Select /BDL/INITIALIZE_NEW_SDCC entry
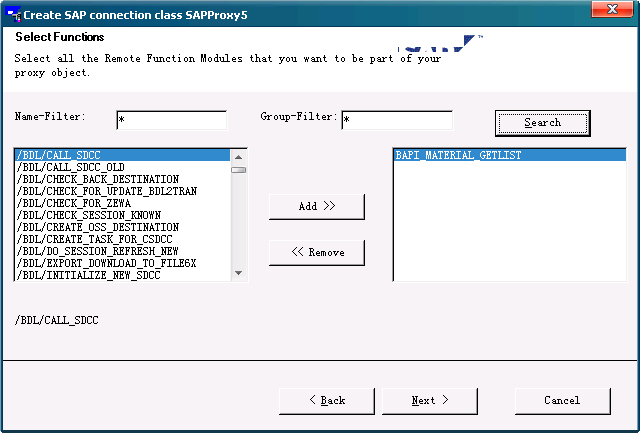This screenshot has height=433, width=640. (x=123, y=275)
